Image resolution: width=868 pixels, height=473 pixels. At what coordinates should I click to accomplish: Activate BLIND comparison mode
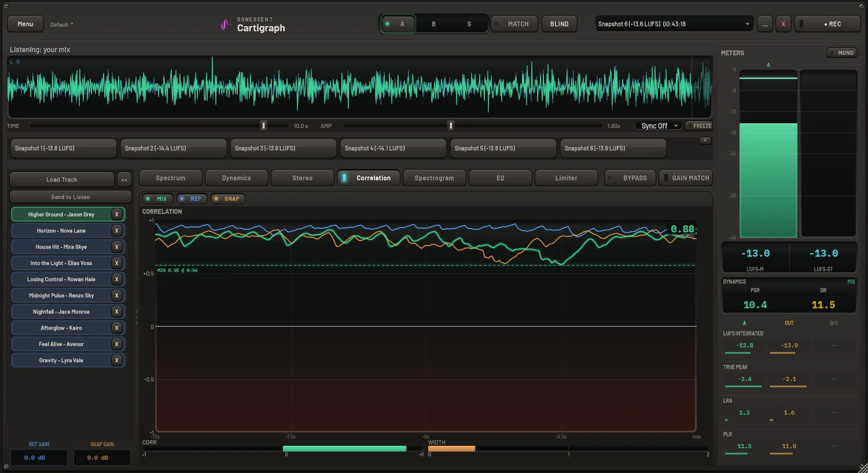(x=559, y=24)
